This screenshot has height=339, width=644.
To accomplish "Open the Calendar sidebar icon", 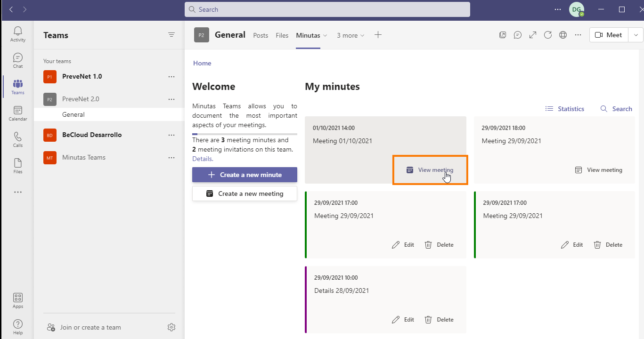I will [x=18, y=113].
